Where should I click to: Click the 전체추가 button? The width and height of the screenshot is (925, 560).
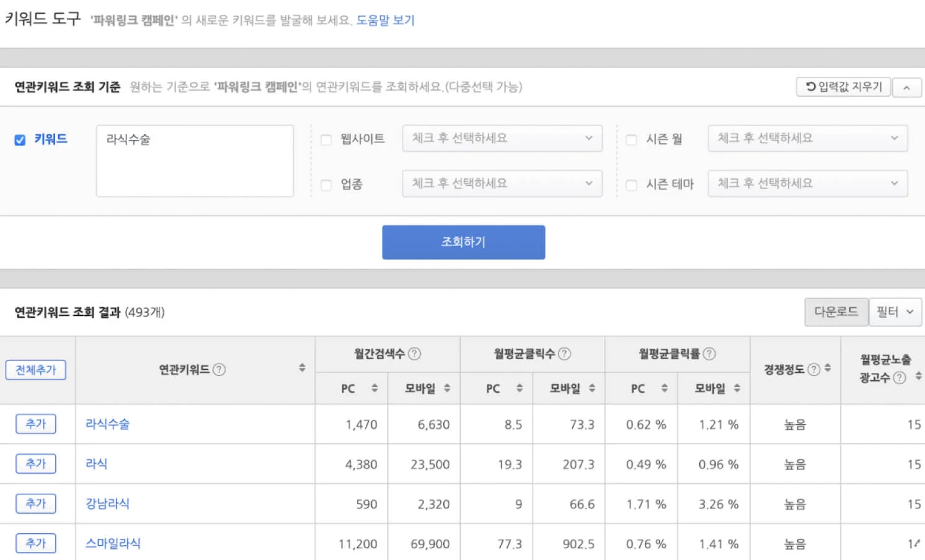pos(36,370)
